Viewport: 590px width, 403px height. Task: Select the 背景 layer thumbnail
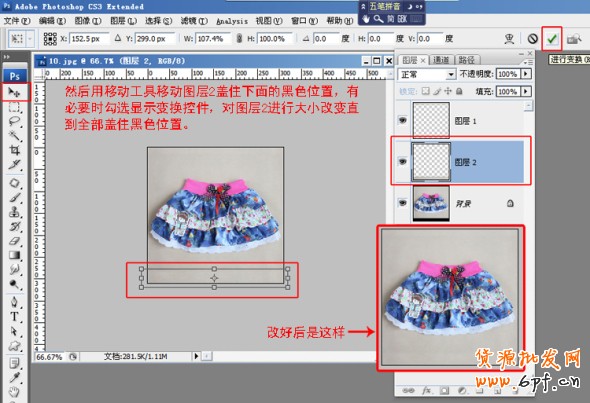point(431,203)
